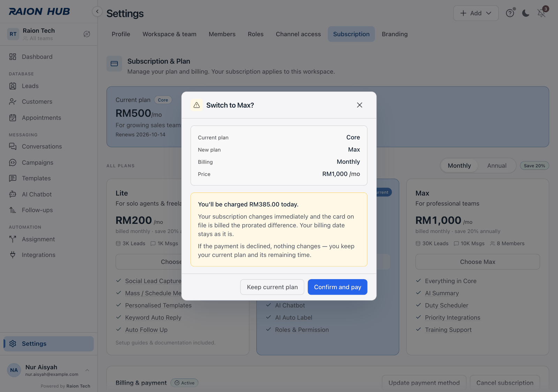Click the Active status badge
558x392 pixels.
coord(184,383)
